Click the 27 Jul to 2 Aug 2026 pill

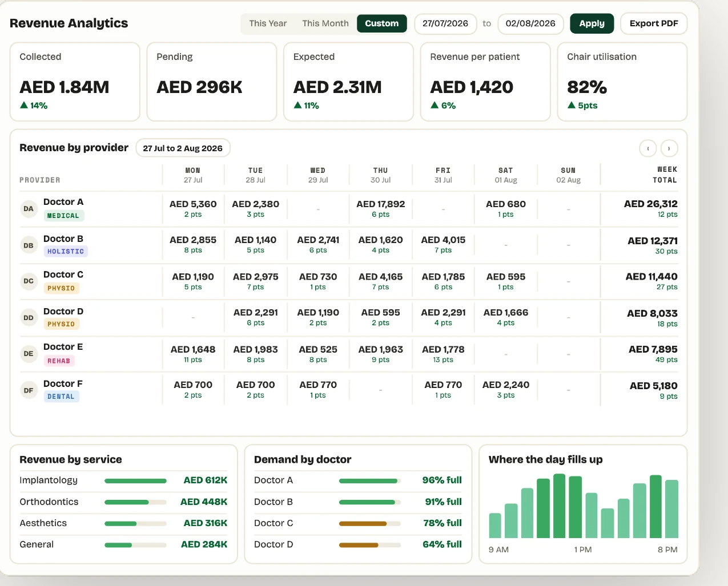[183, 148]
